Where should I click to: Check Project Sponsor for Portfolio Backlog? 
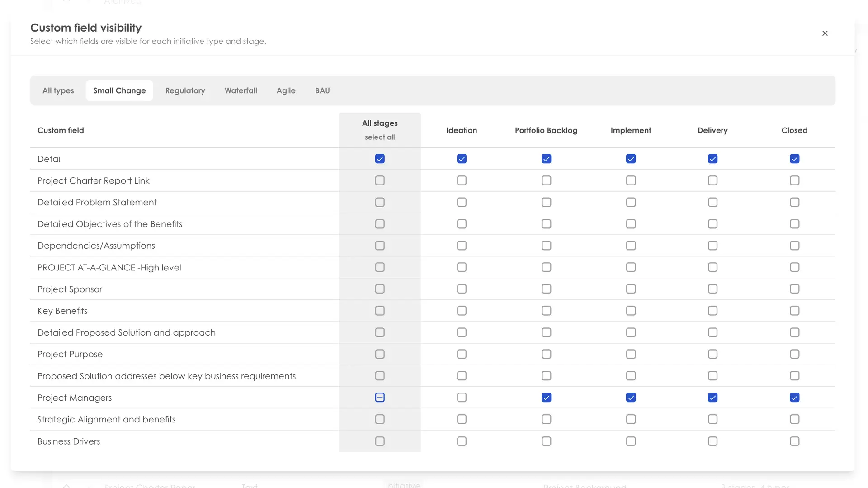coord(547,289)
